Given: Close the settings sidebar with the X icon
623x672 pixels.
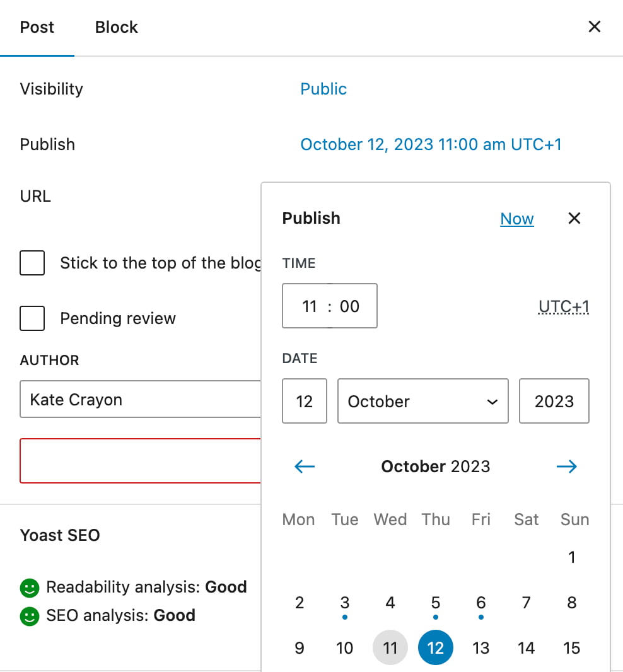Looking at the screenshot, I should click(x=594, y=26).
